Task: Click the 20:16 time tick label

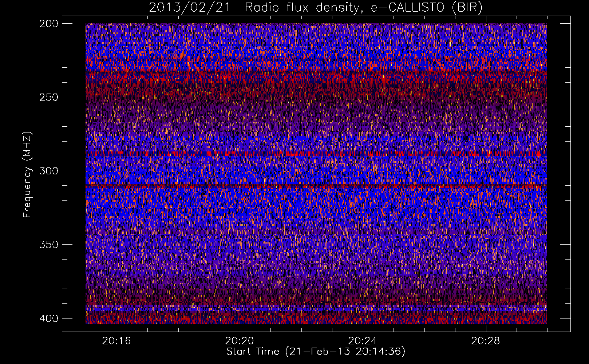Action: pos(116,341)
